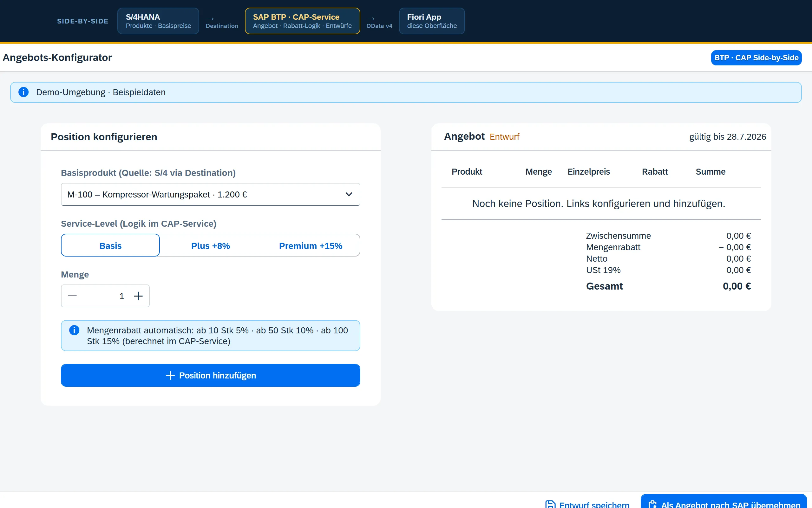Click the S/4HANA architecture box
812x508 pixels.
point(158,21)
